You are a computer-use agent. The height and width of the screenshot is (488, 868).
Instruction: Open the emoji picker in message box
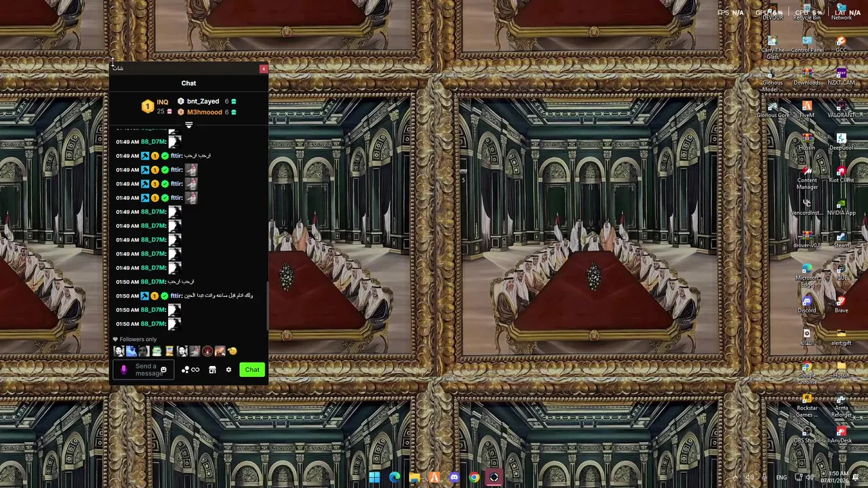coord(163,369)
